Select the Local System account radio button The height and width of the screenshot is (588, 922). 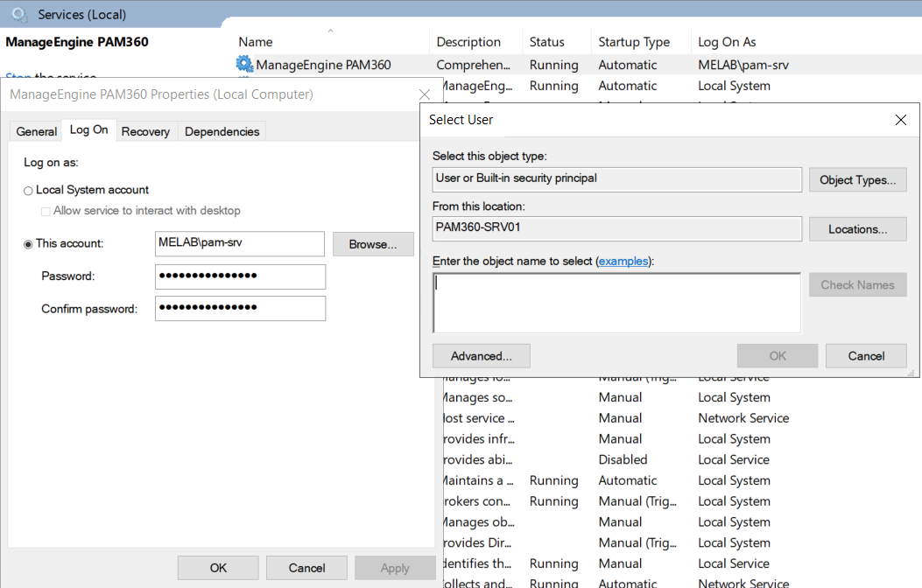29,191
